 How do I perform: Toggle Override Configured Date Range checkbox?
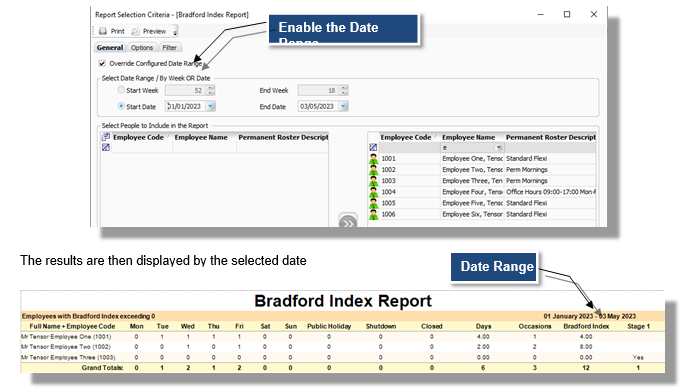(x=102, y=64)
